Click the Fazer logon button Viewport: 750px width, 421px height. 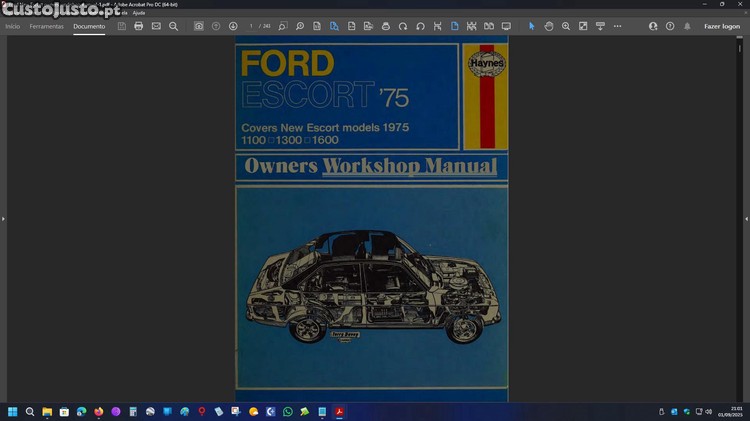721,26
